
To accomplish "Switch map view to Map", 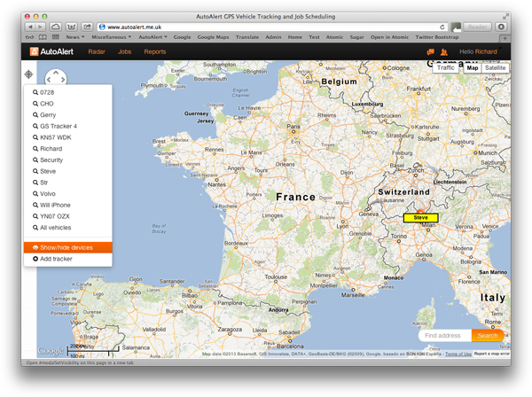I will [x=473, y=68].
